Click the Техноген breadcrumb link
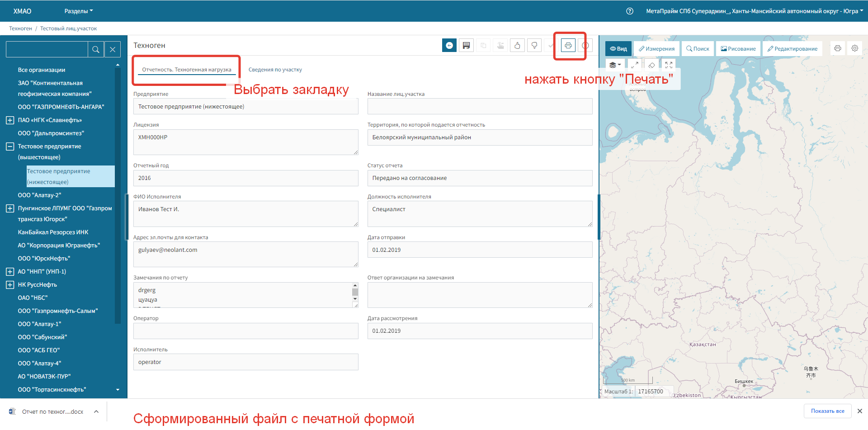The height and width of the screenshot is (430, 868). (20, 28)
